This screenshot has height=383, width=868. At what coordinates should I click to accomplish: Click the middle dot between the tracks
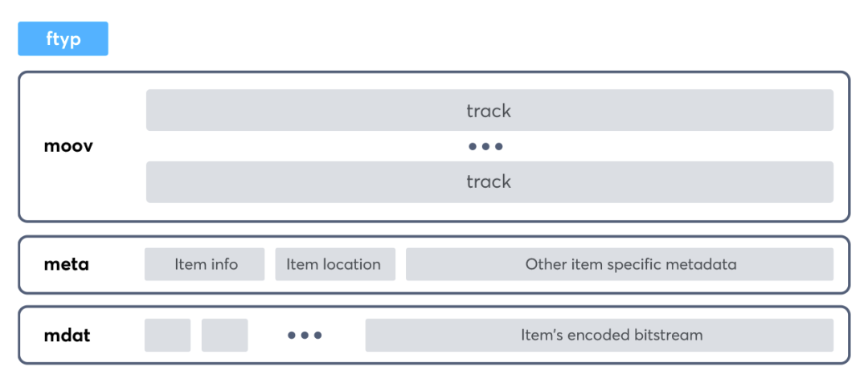click(x=485, y=147)
